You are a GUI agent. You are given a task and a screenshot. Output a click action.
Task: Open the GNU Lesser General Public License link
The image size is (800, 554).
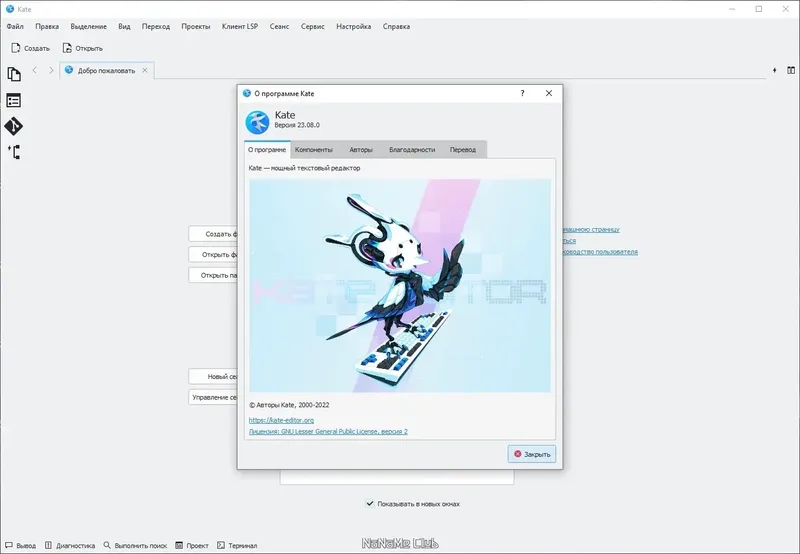pyautogui.click(x=328, y=431)
